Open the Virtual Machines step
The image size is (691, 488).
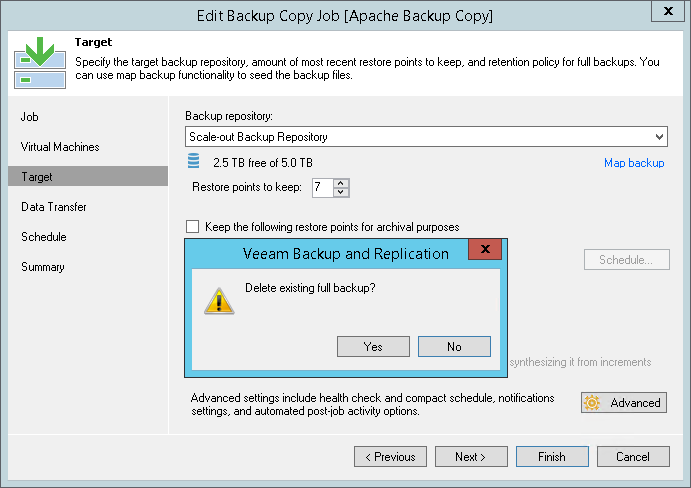tap(60, 147)
